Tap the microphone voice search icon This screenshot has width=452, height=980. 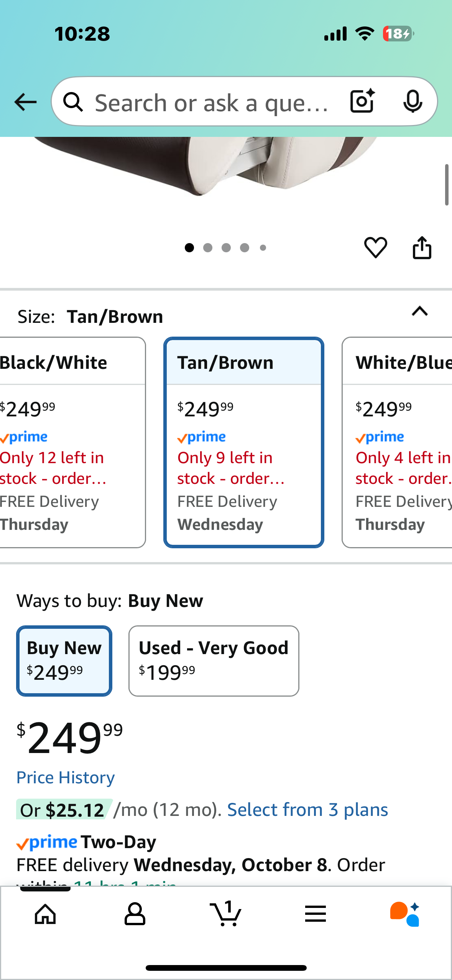[x=413, y=102]
